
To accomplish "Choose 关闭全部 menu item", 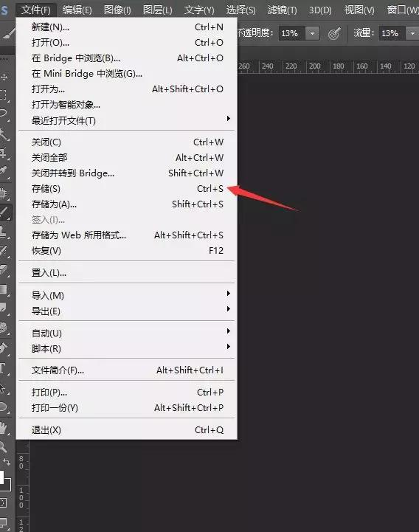I will pyautogui.click(x=127, y=158).
